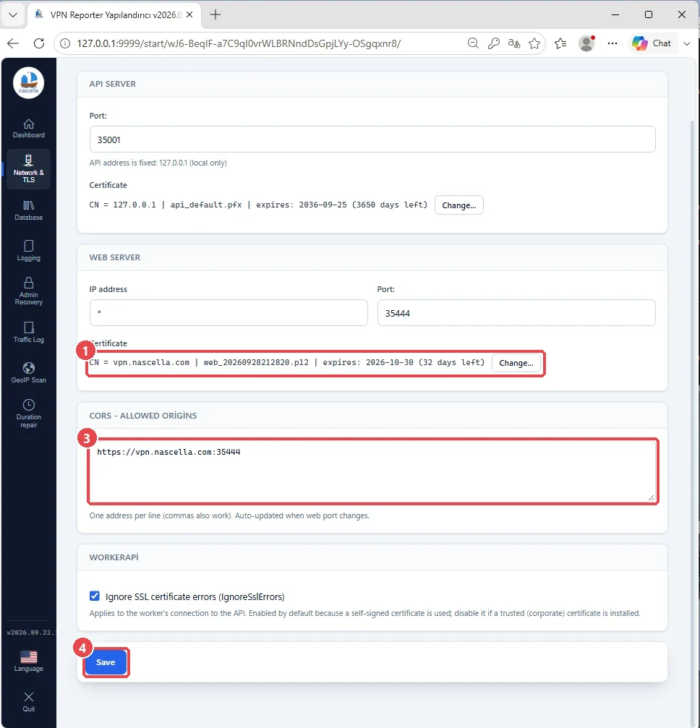The width and height of the screenshot is (700, 728).
Task: Select Network & TLS sidebar item
Action: pos(28,169)
